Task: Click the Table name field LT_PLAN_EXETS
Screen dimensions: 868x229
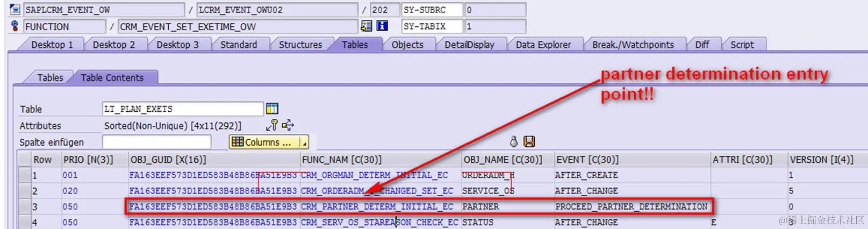Action: point(183,109)
